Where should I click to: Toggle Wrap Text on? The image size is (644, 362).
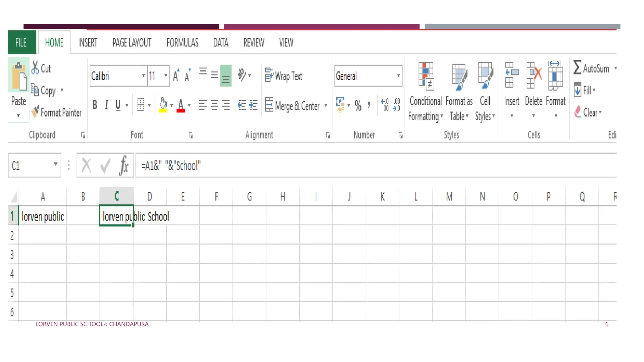pyautogui.click(x=283, y=76)
